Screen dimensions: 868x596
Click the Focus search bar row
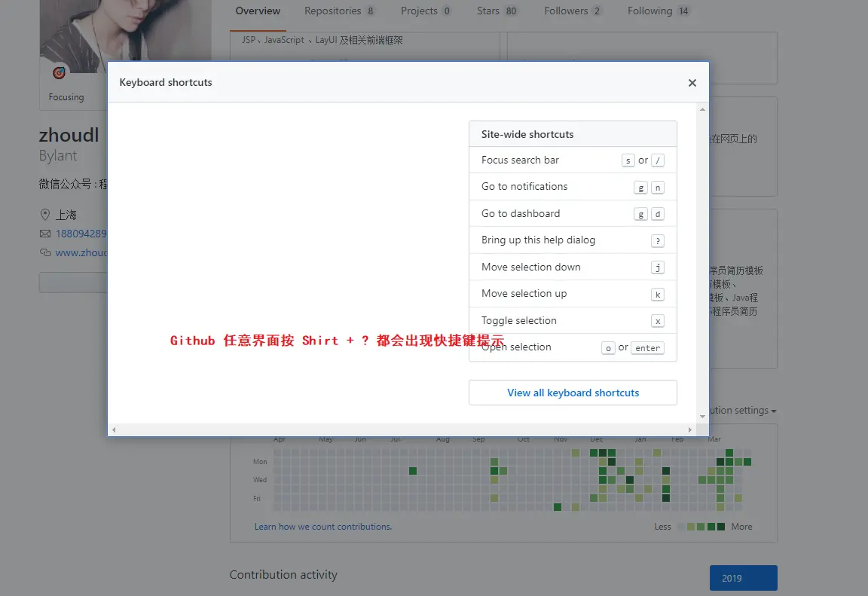(x=573, y=160)
